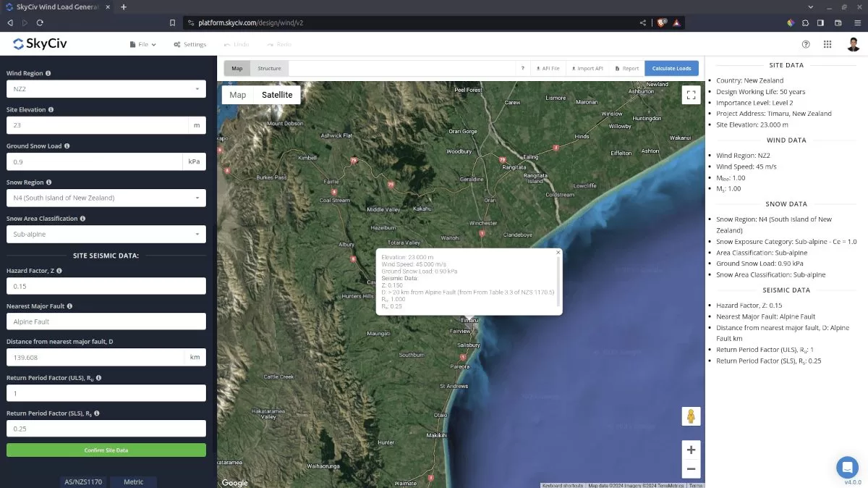Close the map info popup
This screenshot has width=868, height=488.
(x=558, y=253)
